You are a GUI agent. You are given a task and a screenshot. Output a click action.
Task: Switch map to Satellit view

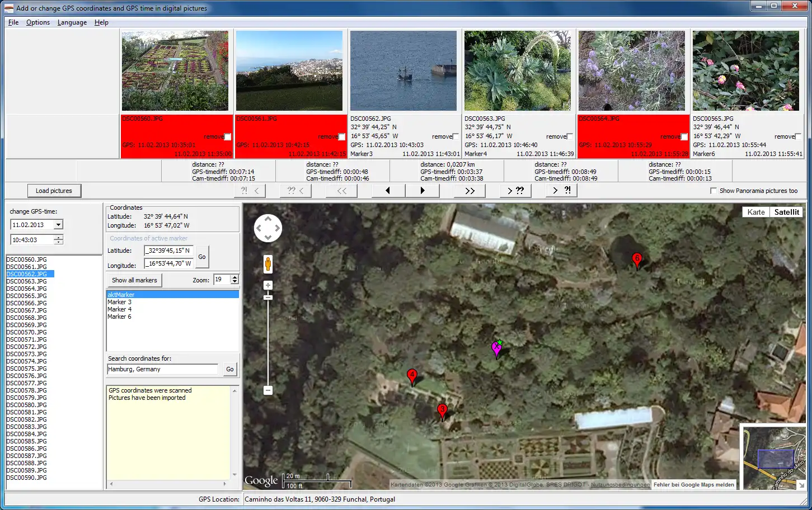(786, 212)
